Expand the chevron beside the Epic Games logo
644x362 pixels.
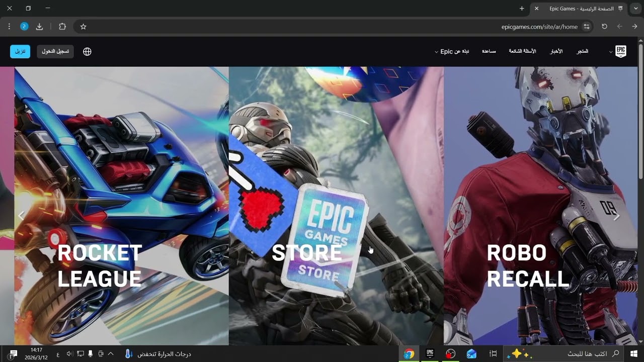pyautogui.click(x=611, y=52)
